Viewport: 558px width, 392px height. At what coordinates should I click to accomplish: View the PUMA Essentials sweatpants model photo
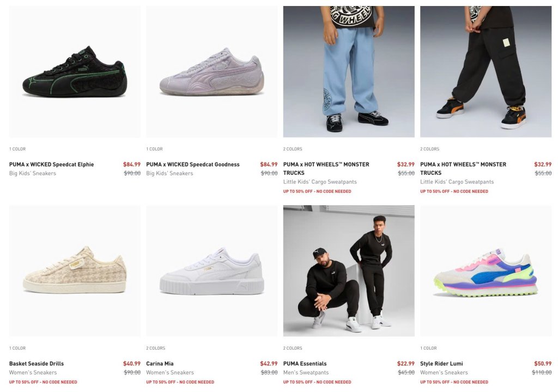tap(349, 271)
